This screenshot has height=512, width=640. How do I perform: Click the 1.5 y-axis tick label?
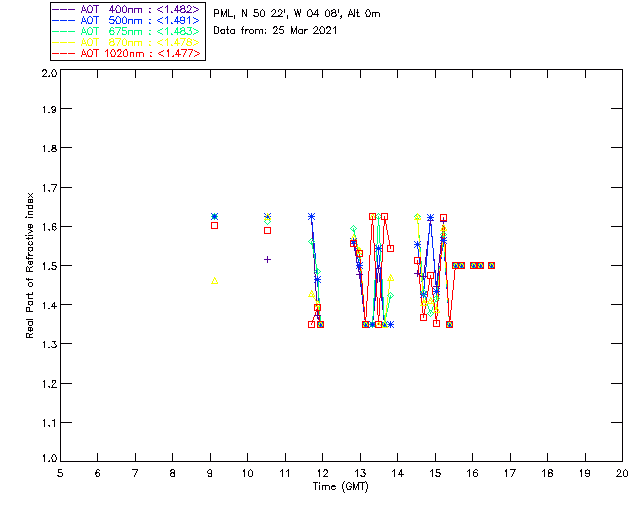tap(49, 266)
